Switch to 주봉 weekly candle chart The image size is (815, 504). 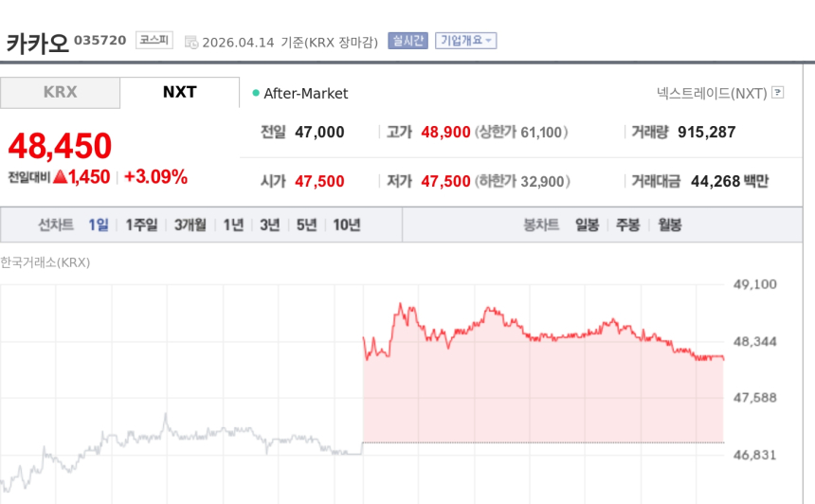[x=627, y=225]
